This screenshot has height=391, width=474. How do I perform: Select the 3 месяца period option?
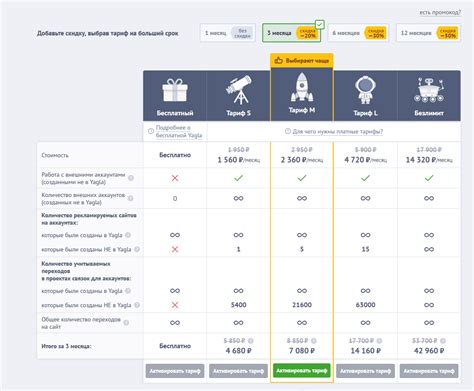point(291,33)
